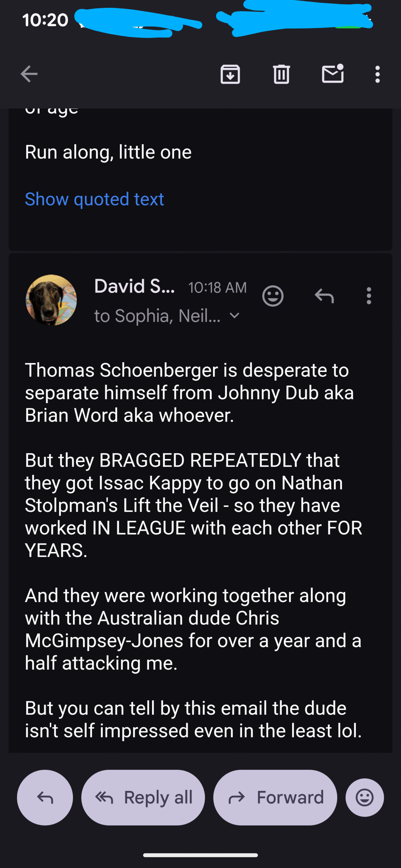Screen dimensions: 401x868
Task: Show quoted text in previous message
Action: point(94,199)
